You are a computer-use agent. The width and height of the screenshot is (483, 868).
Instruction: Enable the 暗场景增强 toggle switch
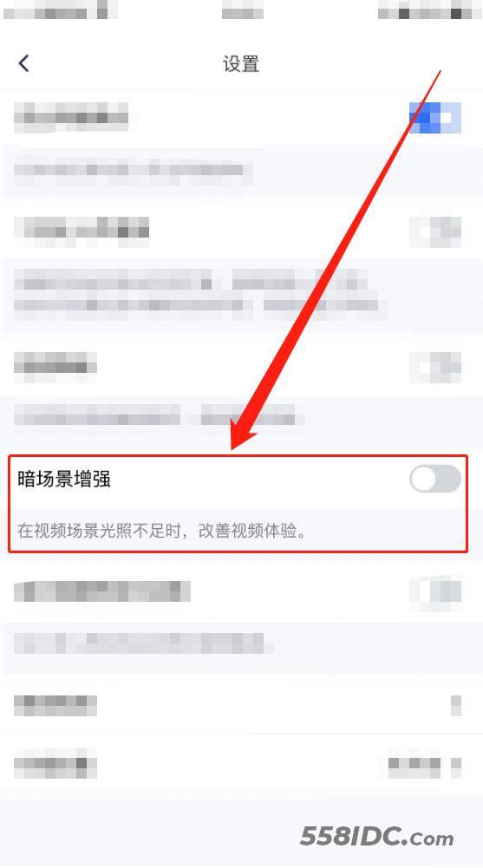pos(434,479)
